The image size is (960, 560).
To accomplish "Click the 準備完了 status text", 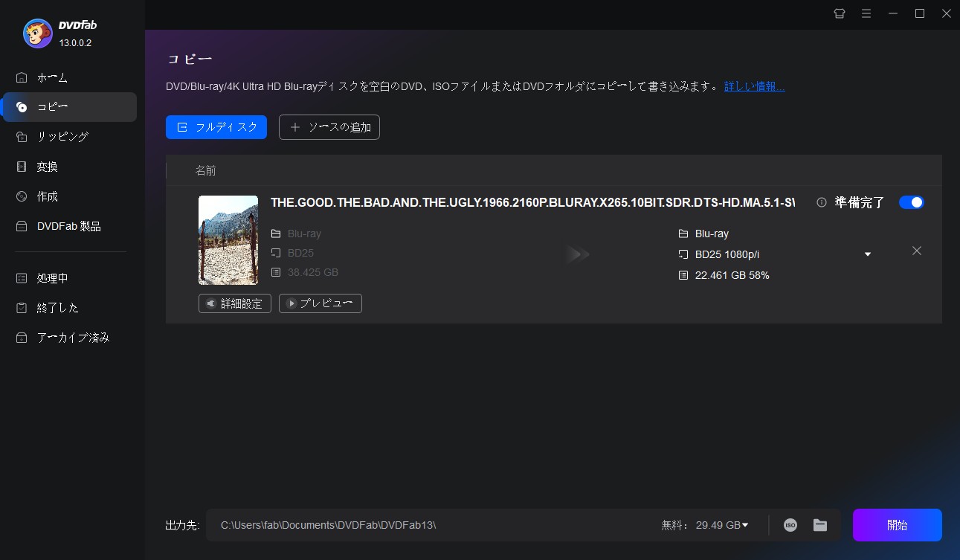I will 860,202.
